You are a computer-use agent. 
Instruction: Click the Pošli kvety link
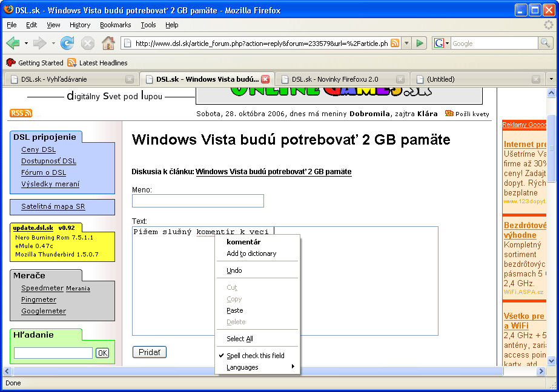click(x=472, y=114)
